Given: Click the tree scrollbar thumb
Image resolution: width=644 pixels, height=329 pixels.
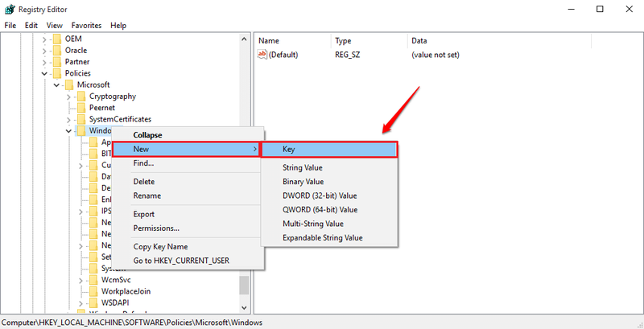Looking at the screenshot, I should coord(244,285).
